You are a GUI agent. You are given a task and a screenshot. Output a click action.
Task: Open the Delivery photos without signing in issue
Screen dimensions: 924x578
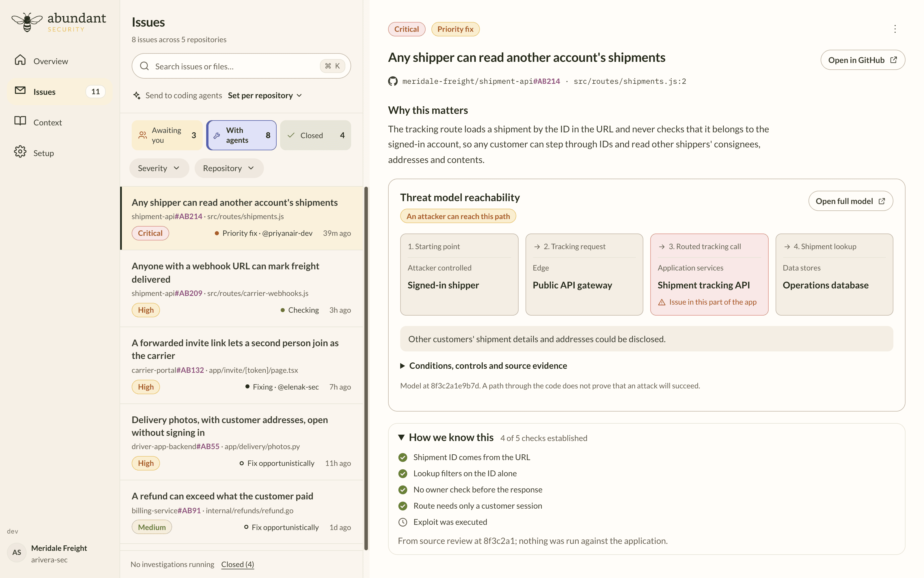pyautogui.click(x=241, y=442)
